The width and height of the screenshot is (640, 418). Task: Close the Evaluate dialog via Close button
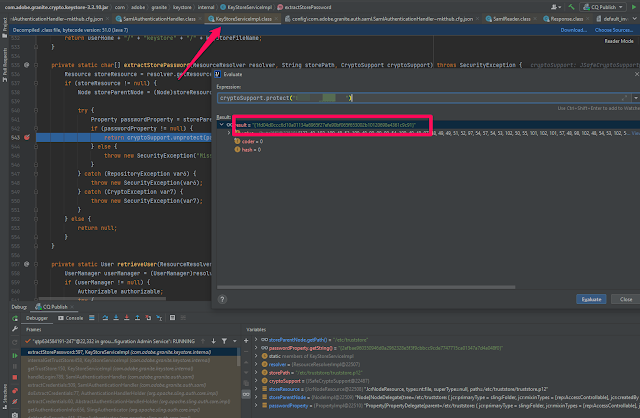point(626,299)
